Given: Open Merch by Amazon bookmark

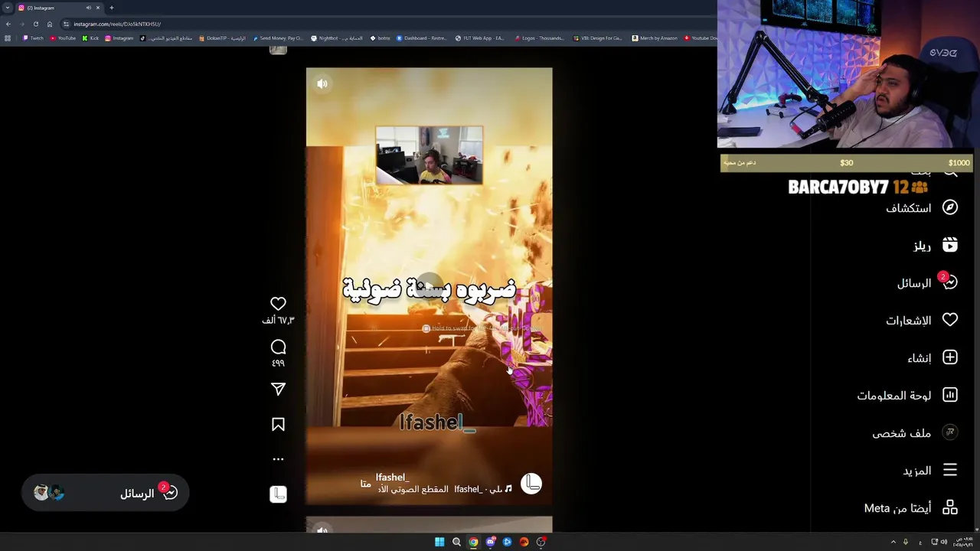Looking at the screenshot, I should click(655, 38).
